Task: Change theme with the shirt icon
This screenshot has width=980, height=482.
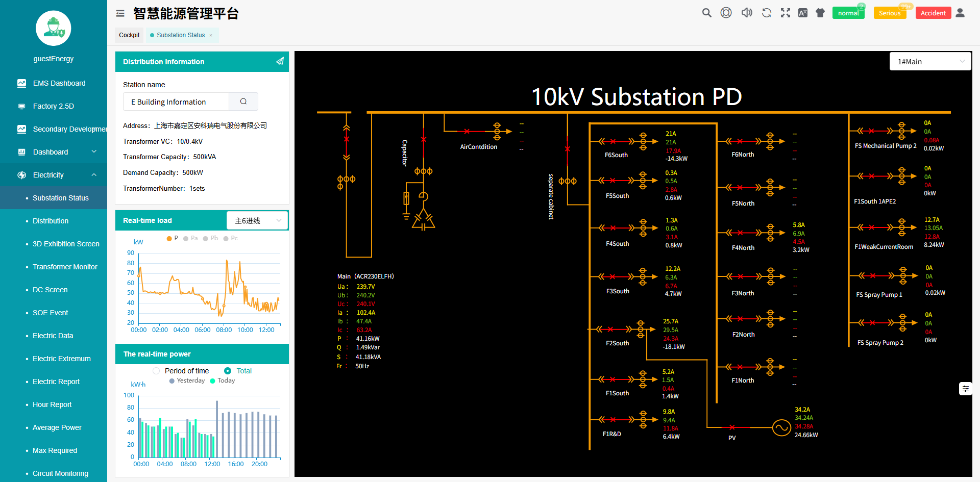Action: click(820, 13)
